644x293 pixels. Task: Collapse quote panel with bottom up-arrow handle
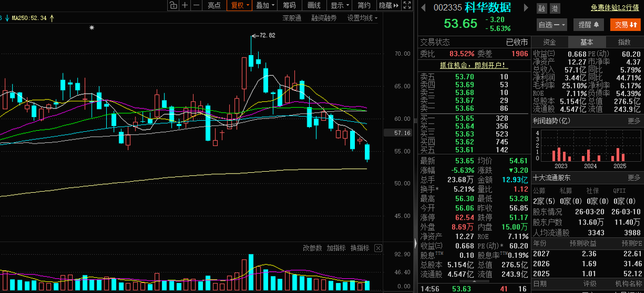[474, 281]
